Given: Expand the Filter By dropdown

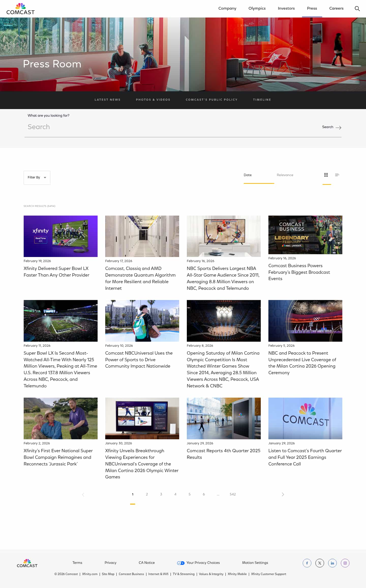Looking at the screenshot, I should point(37,178).
